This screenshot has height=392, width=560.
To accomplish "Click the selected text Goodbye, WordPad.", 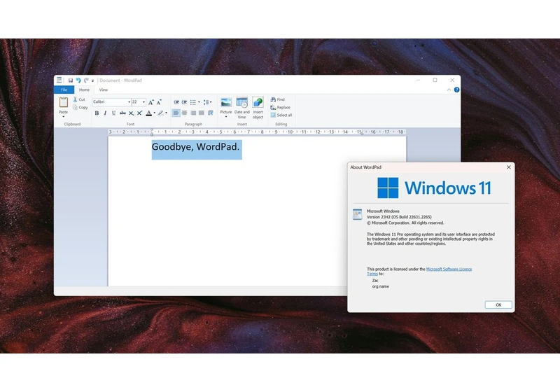I will 196,147.
